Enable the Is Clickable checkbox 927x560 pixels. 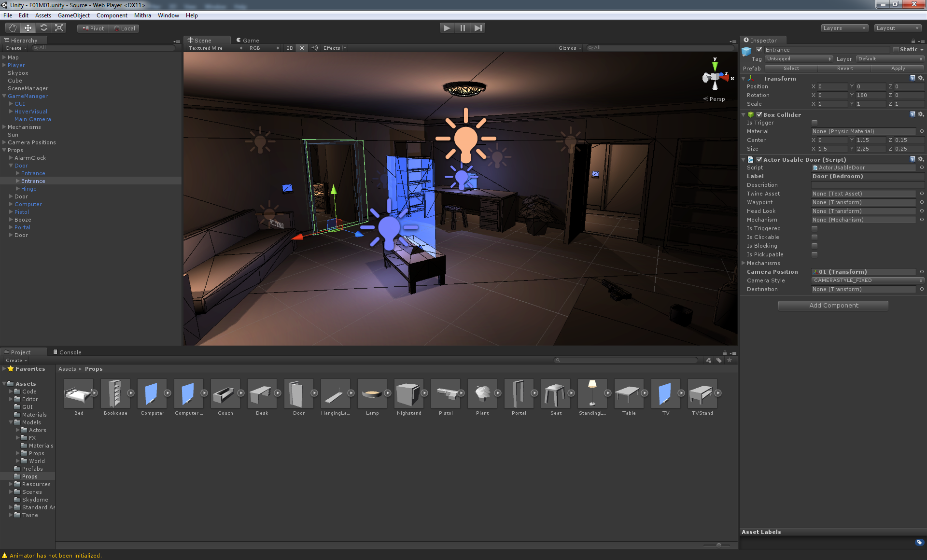pyautogui.click(x=815, y=237)
